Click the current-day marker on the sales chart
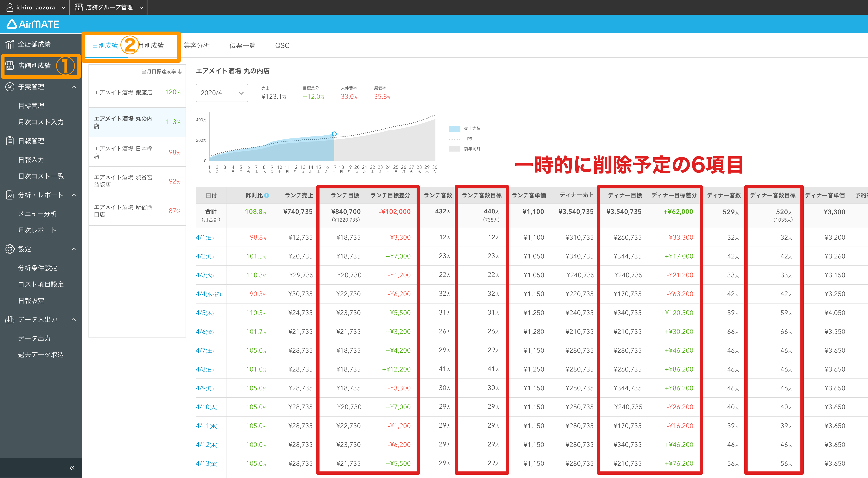The height and width of the screenshot is (478, 868). pyautogui.click(x=334, y=134)
